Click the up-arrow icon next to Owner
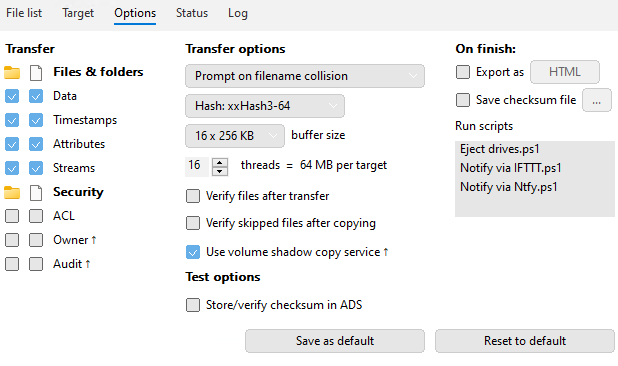 coord(94,240)
